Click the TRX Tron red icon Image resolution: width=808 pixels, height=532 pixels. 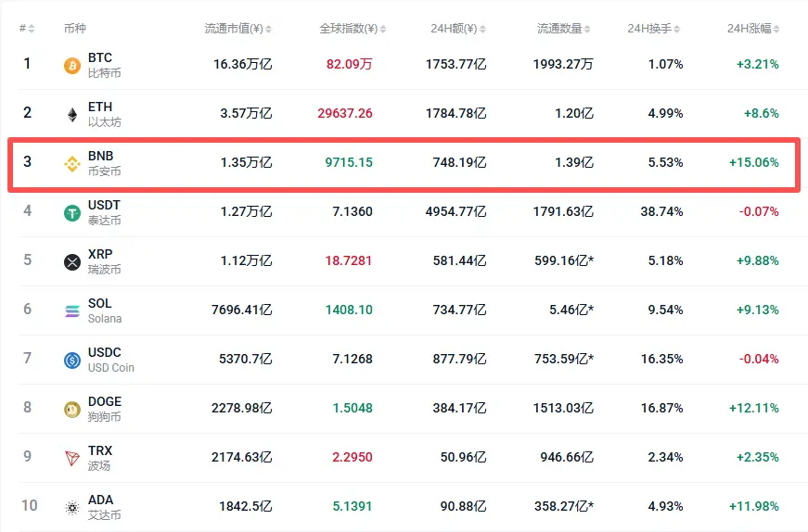point(72,459)
